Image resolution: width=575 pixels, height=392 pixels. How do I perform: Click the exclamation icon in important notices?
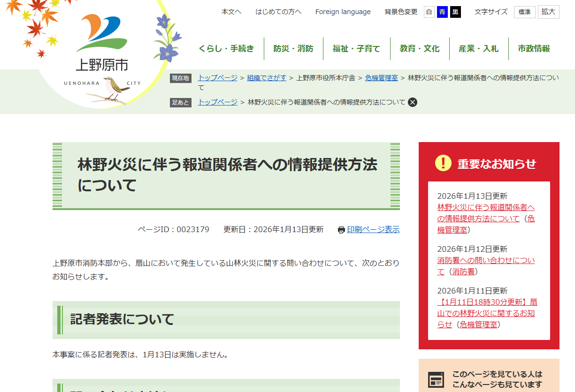[443, 163]
